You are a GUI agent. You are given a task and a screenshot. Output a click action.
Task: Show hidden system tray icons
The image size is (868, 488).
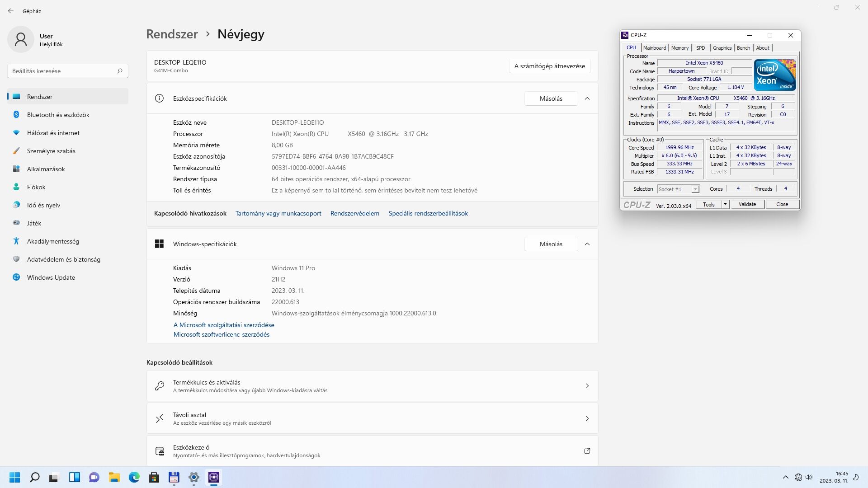(786, 477)
